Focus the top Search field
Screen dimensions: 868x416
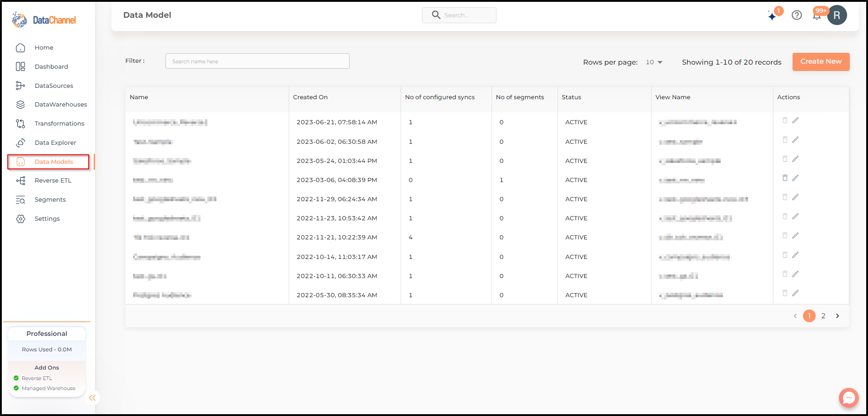tap(459, 15)
